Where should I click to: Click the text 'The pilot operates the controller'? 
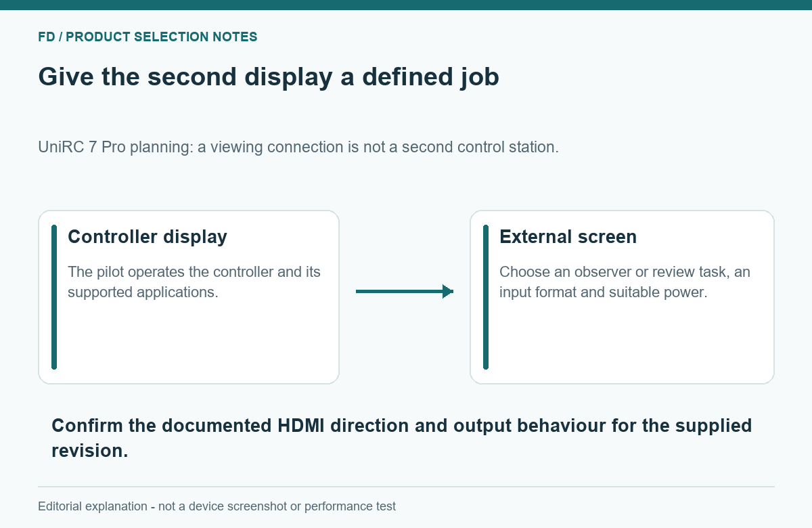(171, 272)
